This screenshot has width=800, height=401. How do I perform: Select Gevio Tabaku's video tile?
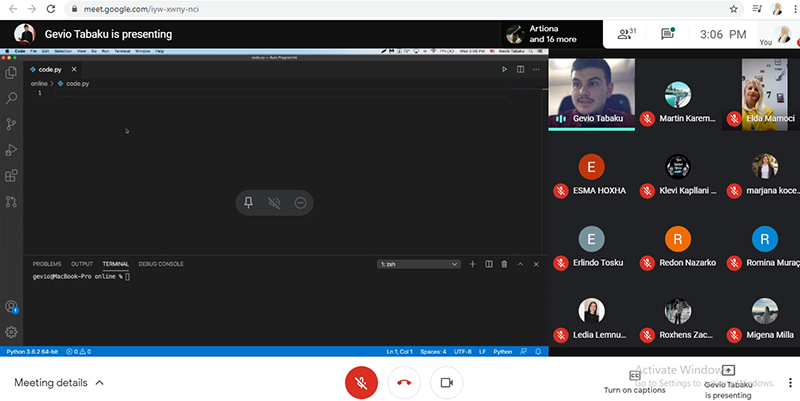[x=592, y=94]
